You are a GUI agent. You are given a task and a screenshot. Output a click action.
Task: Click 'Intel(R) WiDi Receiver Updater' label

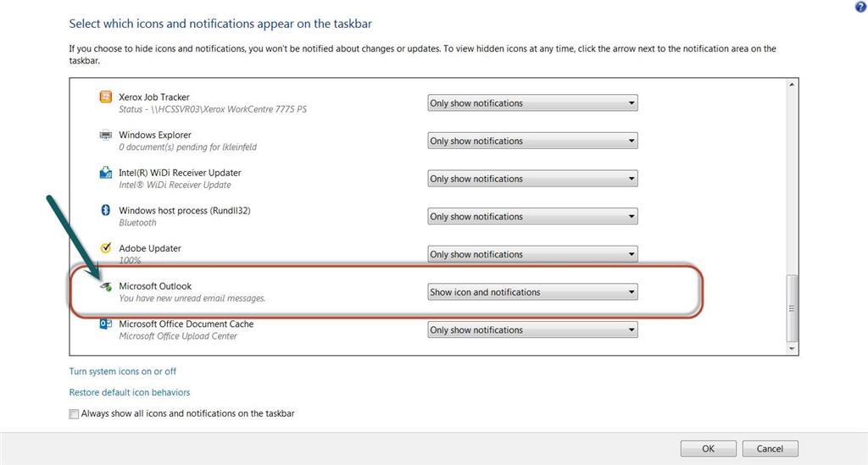(180, 173)
